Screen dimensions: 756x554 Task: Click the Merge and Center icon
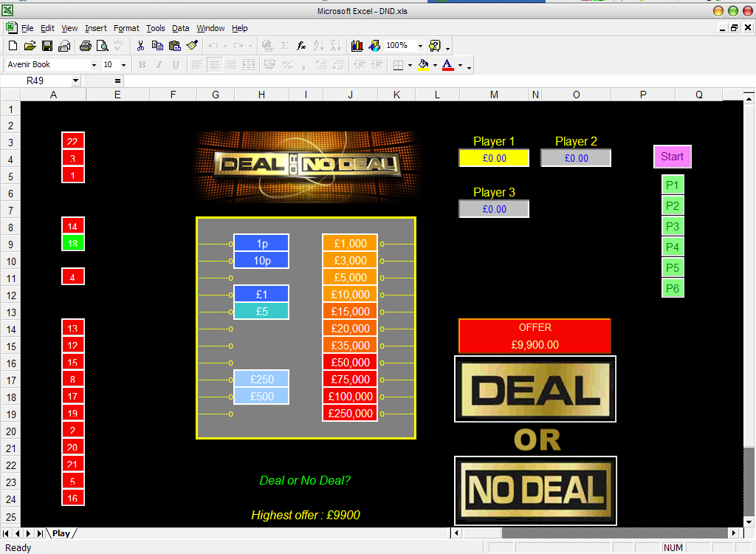click(x=249, y=65)
